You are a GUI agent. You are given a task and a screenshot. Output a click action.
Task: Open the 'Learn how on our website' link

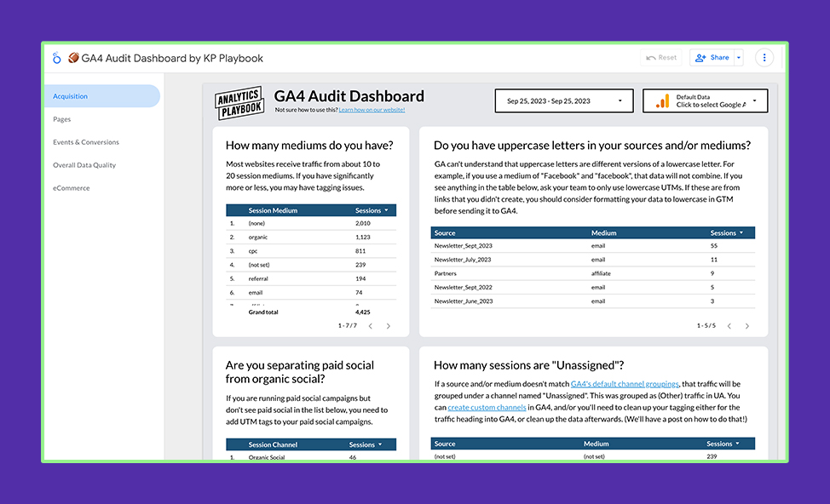point(372,110)
